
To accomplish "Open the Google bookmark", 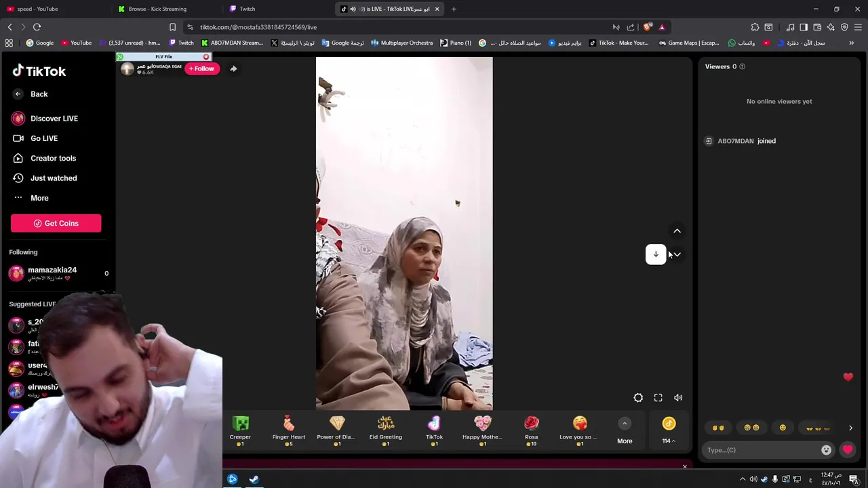I will (40, 43).
